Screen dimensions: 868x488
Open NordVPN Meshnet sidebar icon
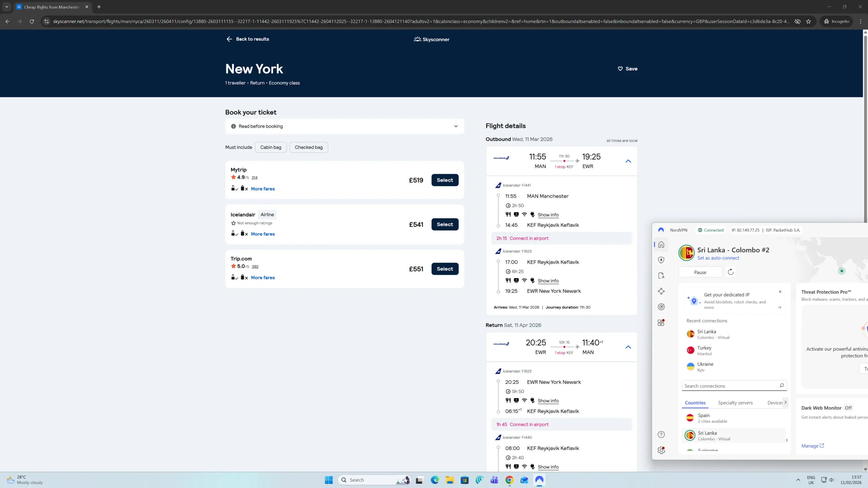661,291
